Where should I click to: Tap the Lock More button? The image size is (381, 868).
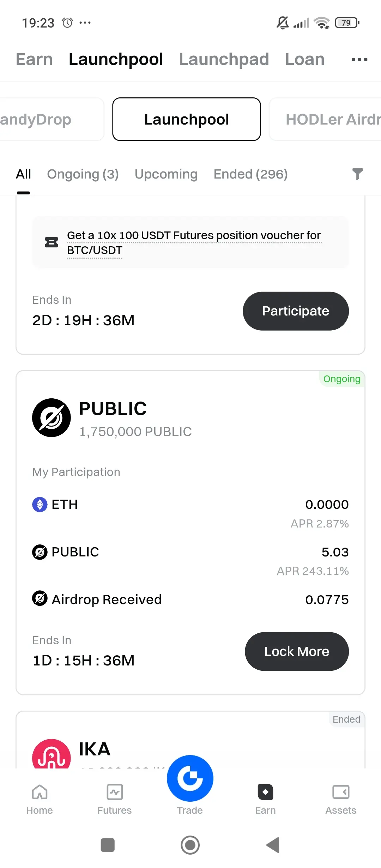coord(297,651)
